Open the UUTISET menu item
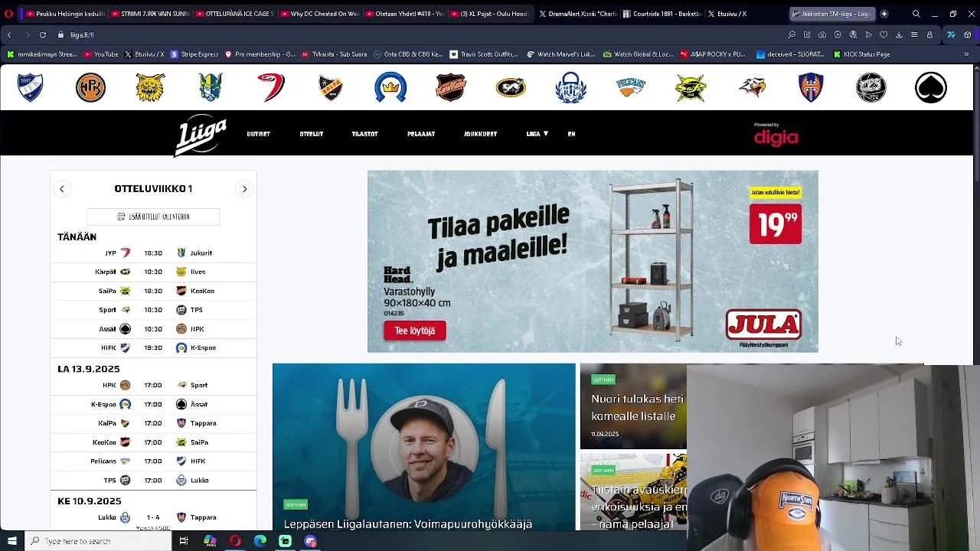This screenshot has width=980, height=551. pos(258,134)
